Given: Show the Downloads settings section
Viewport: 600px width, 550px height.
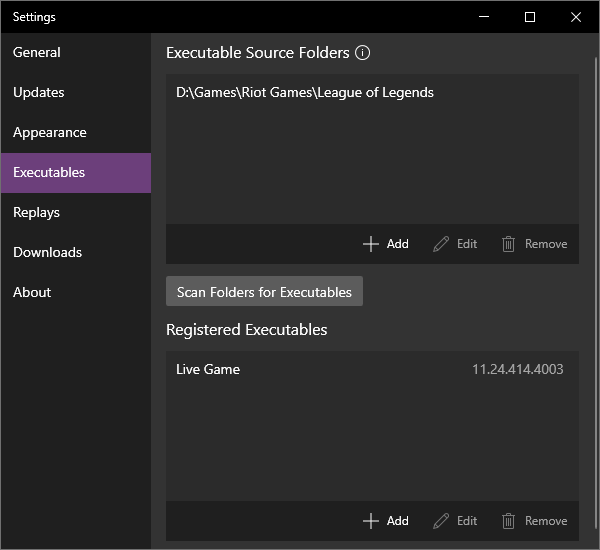Looking at the screenshot, I should (x=76, y=253).
